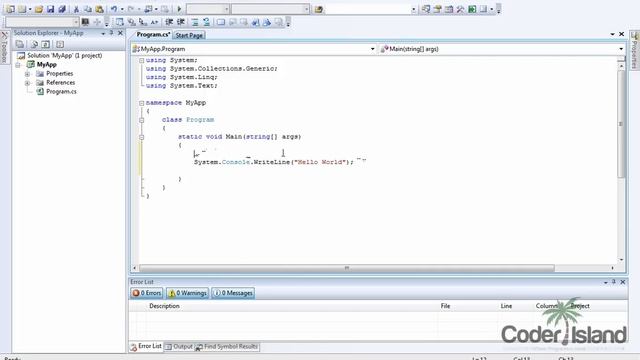
Task: Open the Properties Window toolbar icon
Action: click(x=437, y=9)
